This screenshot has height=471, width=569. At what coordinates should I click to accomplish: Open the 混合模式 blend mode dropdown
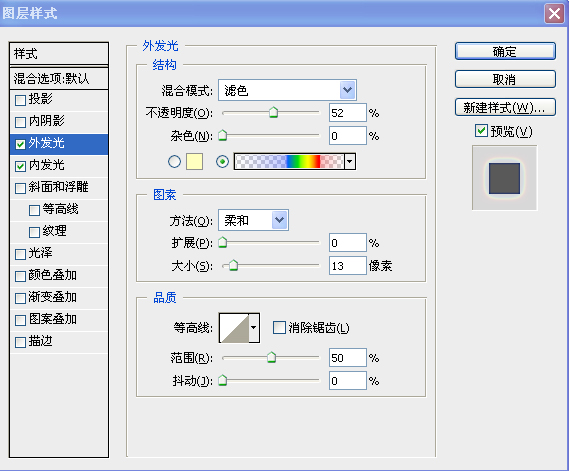click(x=287, y=90)
